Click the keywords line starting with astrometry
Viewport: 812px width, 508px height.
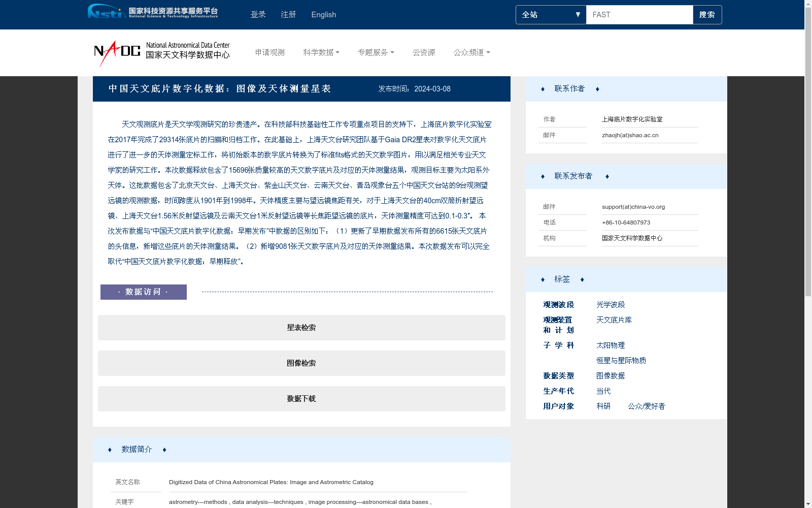tap(300, 502)
